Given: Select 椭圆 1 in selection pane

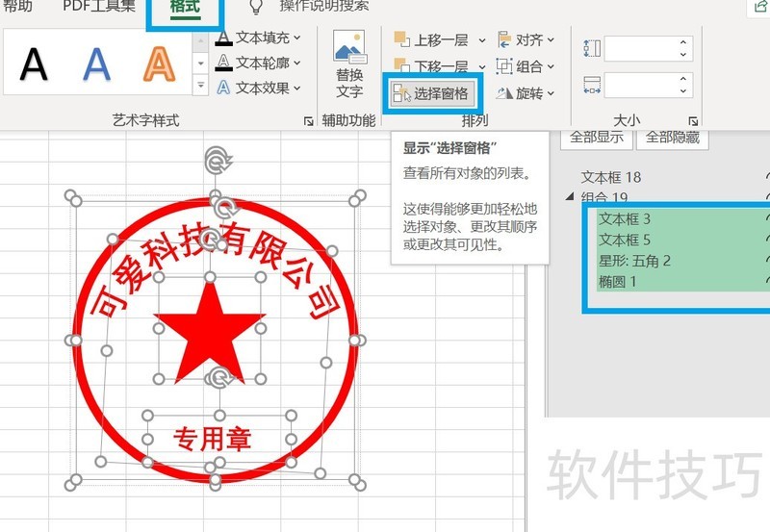Looking at the screenshot, I should pyautogui.click(x=682, y=281).
